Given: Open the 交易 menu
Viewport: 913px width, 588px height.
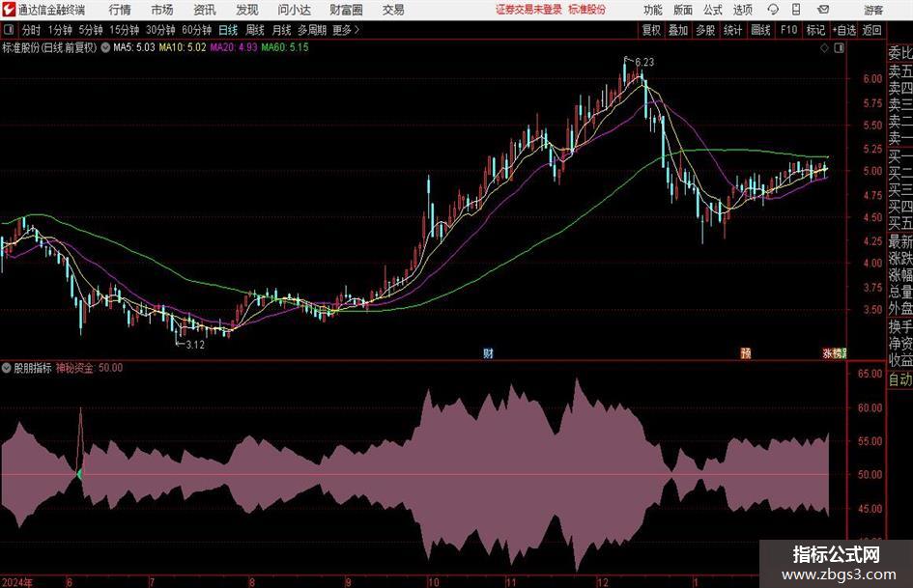Looking at the screenshot, I should click(x=393, y=10).
